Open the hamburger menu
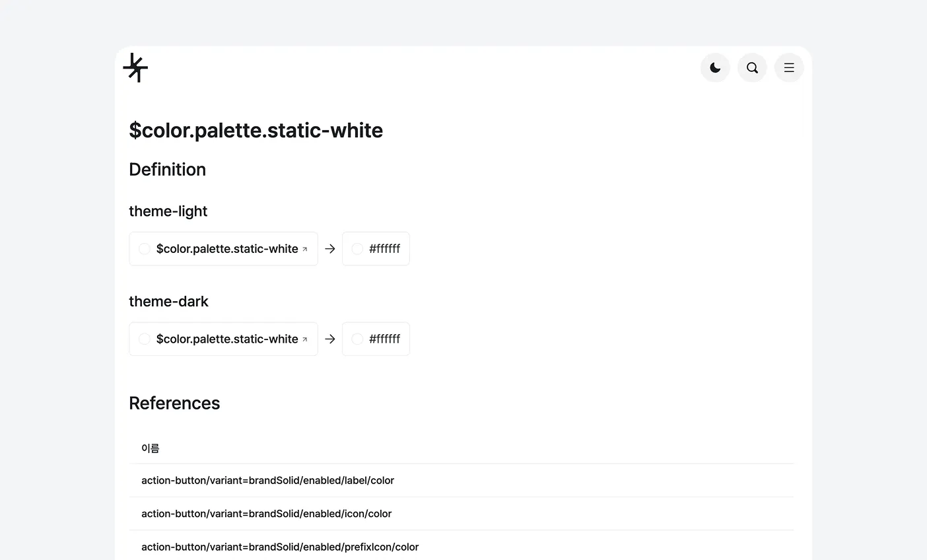 click(x=789, y=67)
